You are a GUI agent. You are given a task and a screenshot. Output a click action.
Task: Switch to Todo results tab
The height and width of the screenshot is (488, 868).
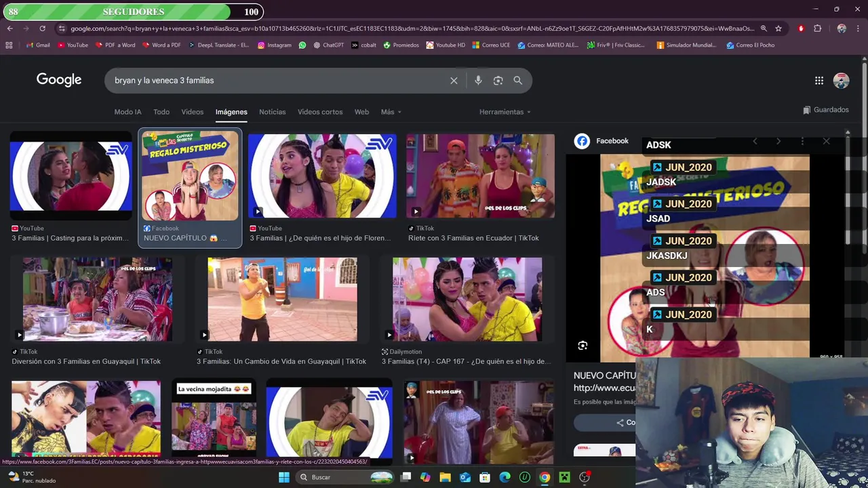coord(161,112)
